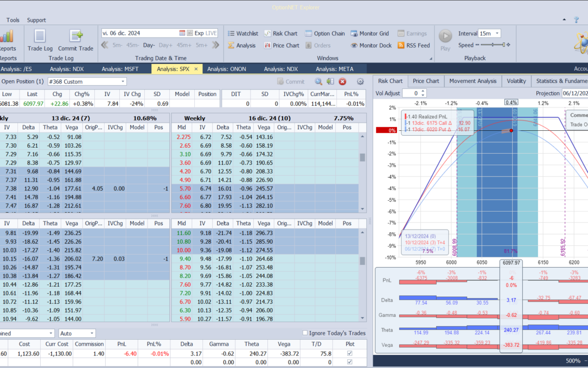Viewport: 588px width, 368px height.
Task: Select the Movement Analysis tab
Action: coord(473,81)
